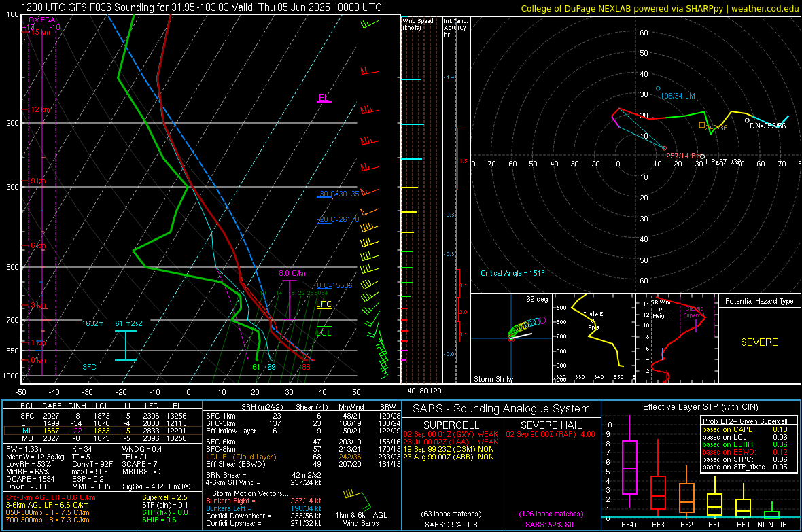Click the green NONTOR box plot
The image size is (802, 532).
(772, 512)
